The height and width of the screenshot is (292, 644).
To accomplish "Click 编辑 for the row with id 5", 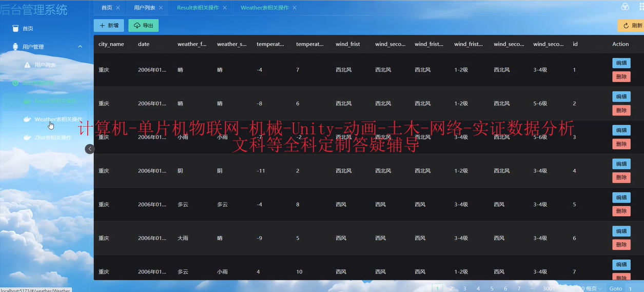I will (x=621, y=197).
